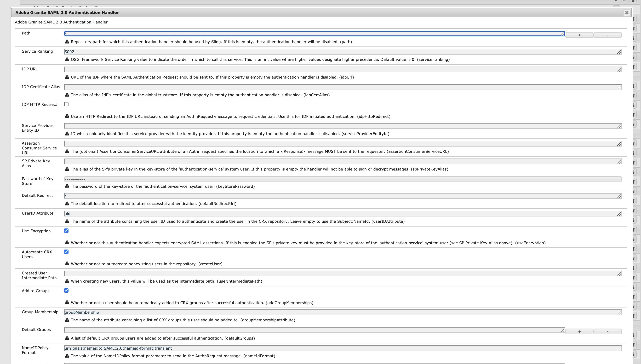The width and height of the screenshot is (641, 364).
Task: Toggle the Add to Groups checkbox
Action: tap(66, 290)
